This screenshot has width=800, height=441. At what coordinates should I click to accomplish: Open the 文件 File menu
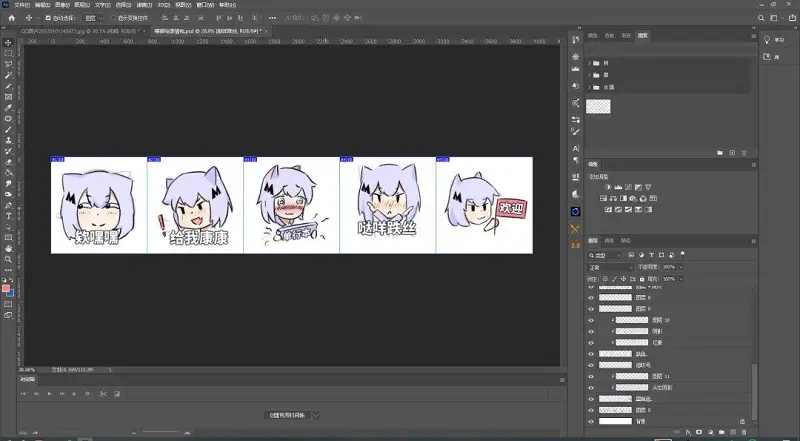click(22, 5)
